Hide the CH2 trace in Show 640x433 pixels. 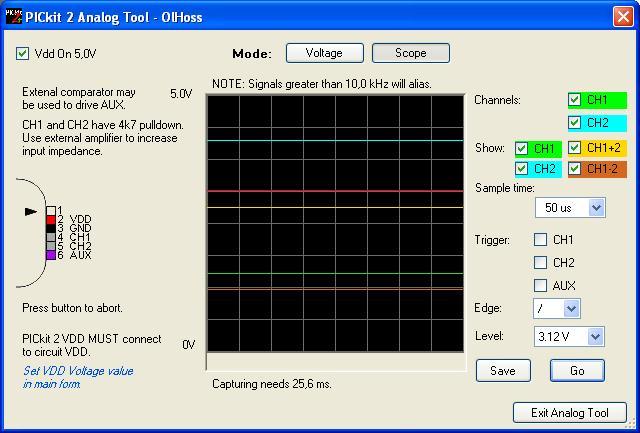pos(522,169)
